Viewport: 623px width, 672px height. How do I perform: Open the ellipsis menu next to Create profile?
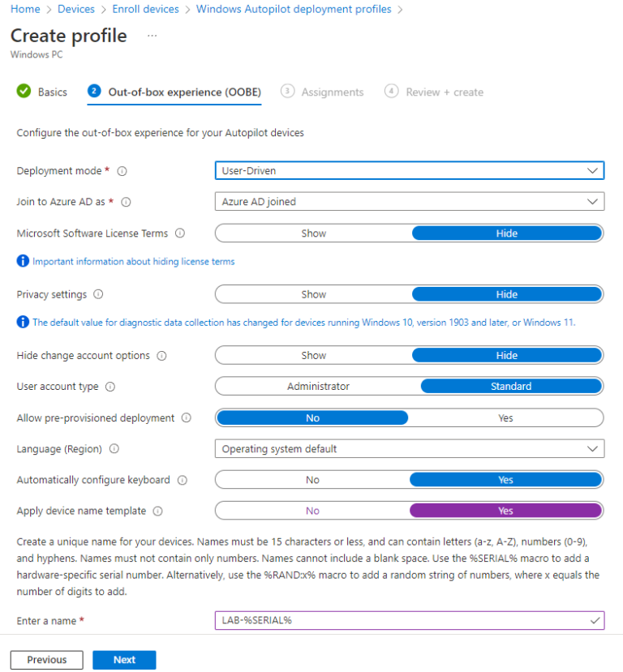153,36
